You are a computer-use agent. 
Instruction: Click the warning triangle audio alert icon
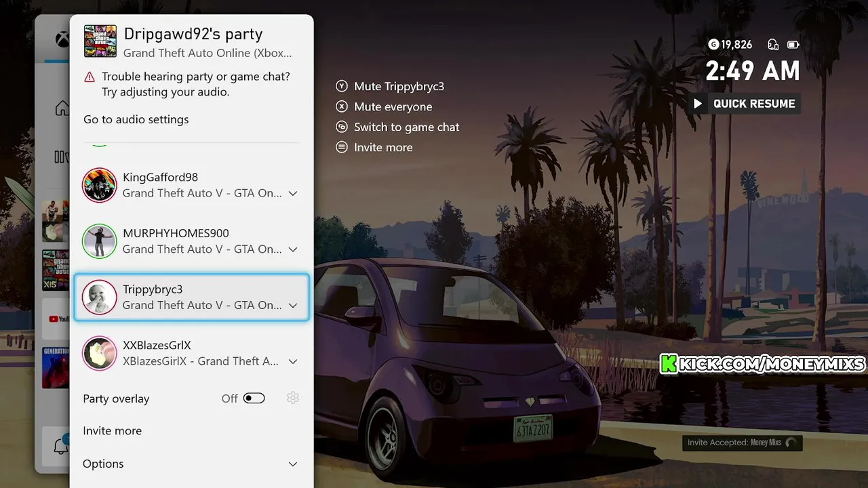pos(90,77)
